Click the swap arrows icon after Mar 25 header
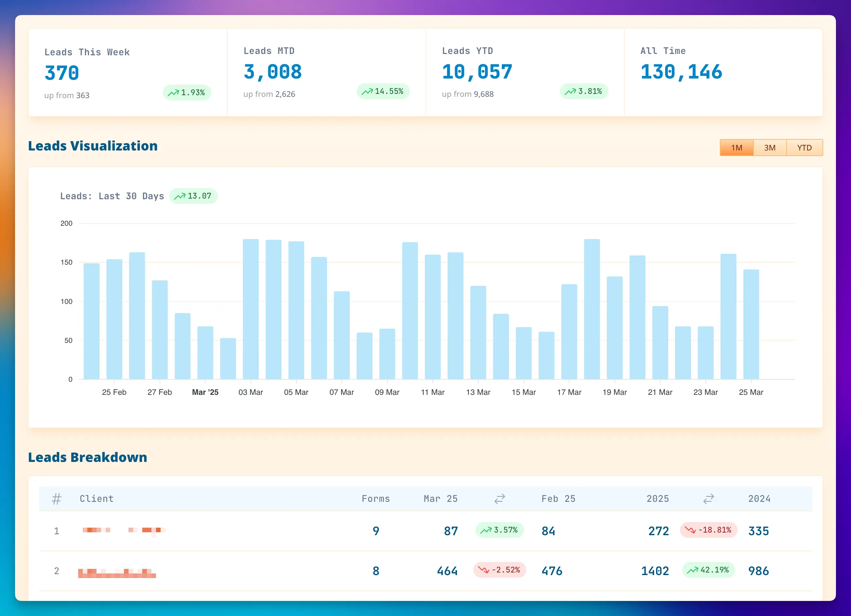This screenshot has width=851, height=616. coord(499,499)
